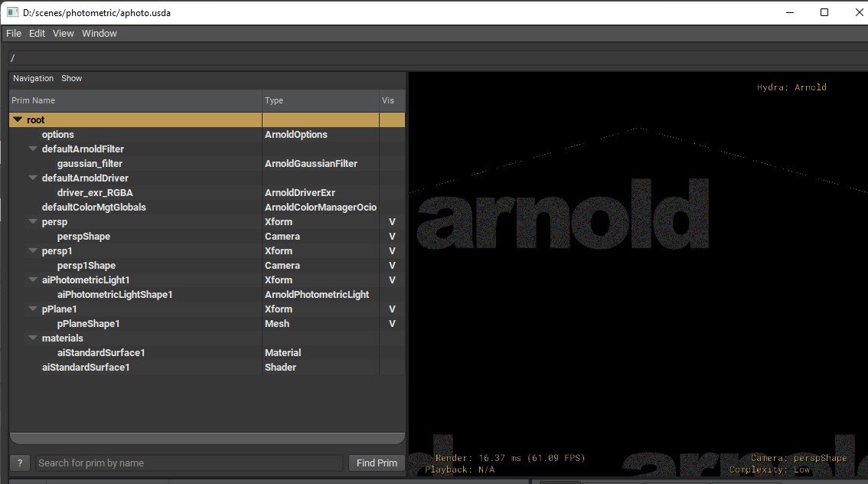Viewport: 868px width, 484px height.
Task: Select the root prim row
Action: click(x=207, y=119)
